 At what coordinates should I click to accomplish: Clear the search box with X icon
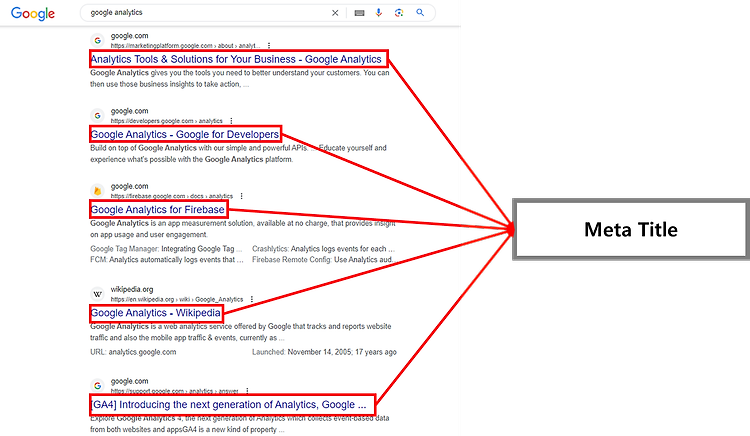click(x=335, y=13)
